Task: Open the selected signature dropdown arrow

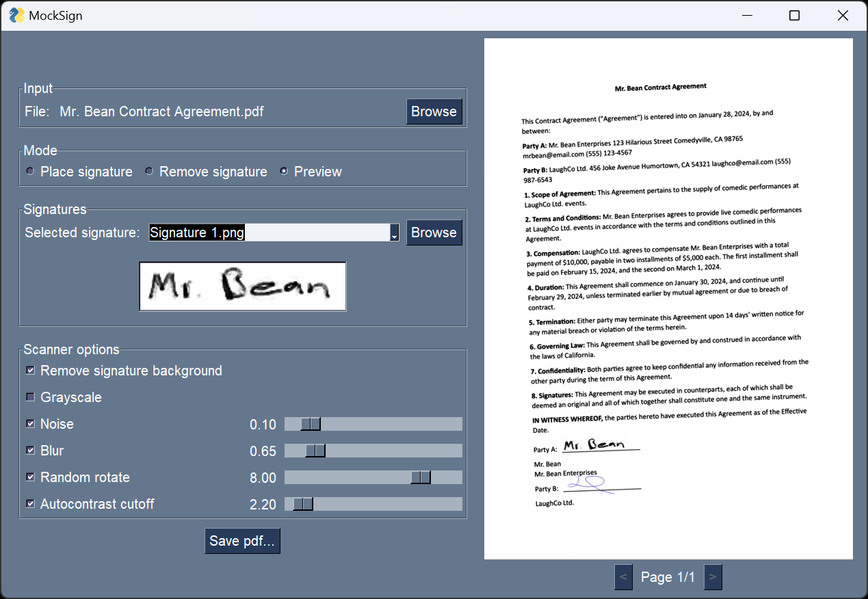Action: (395, 232)
